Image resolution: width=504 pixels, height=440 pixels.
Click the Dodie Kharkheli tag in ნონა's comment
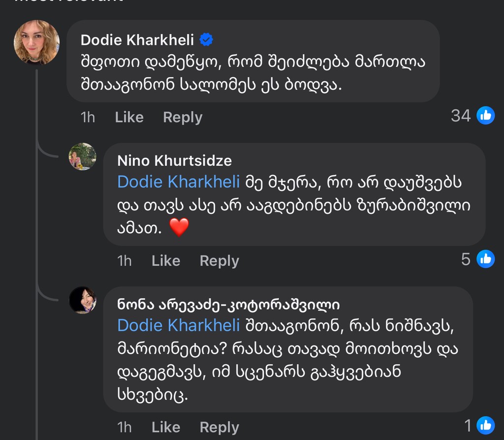(179, 325)
